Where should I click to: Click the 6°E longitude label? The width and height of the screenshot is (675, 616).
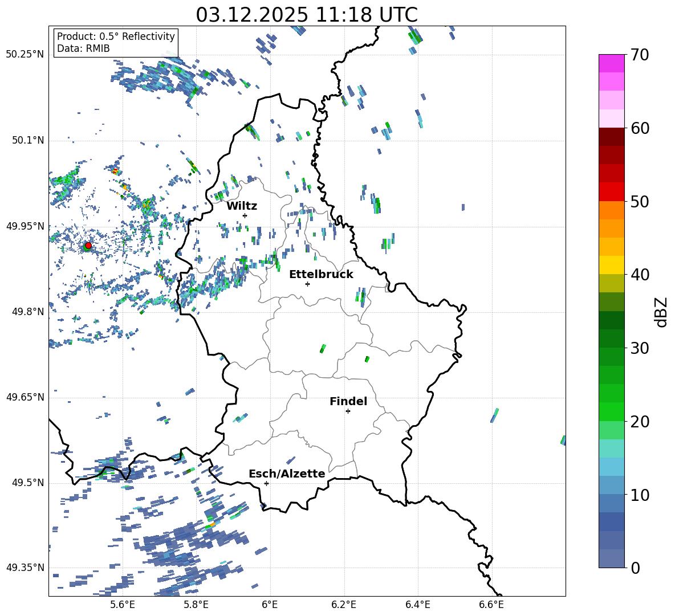coord(270,605)
